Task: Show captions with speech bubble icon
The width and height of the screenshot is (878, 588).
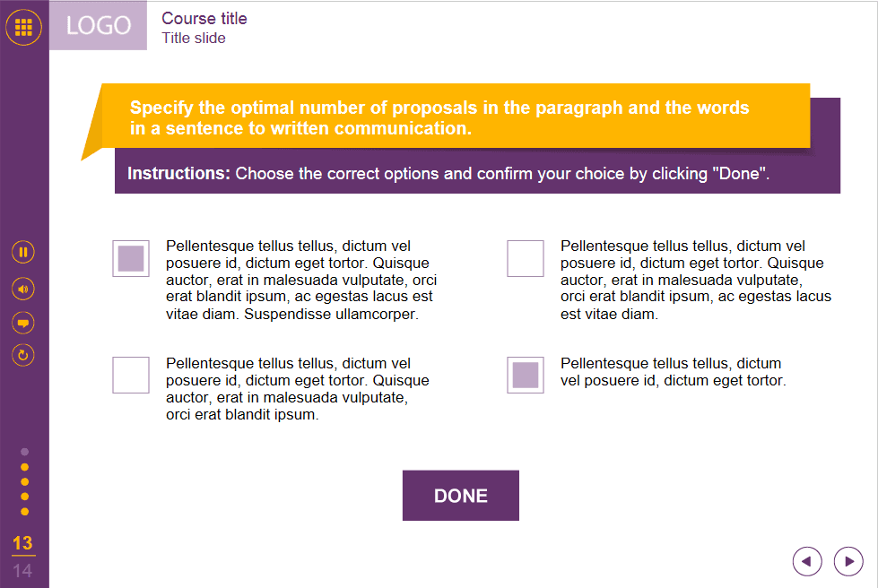Action: point(24,322)
